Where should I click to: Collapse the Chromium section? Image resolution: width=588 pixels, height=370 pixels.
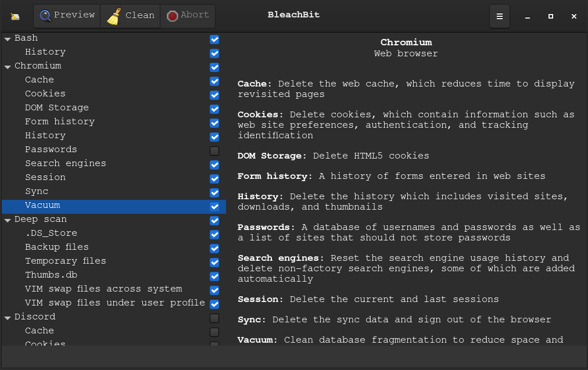coord(7,66)
